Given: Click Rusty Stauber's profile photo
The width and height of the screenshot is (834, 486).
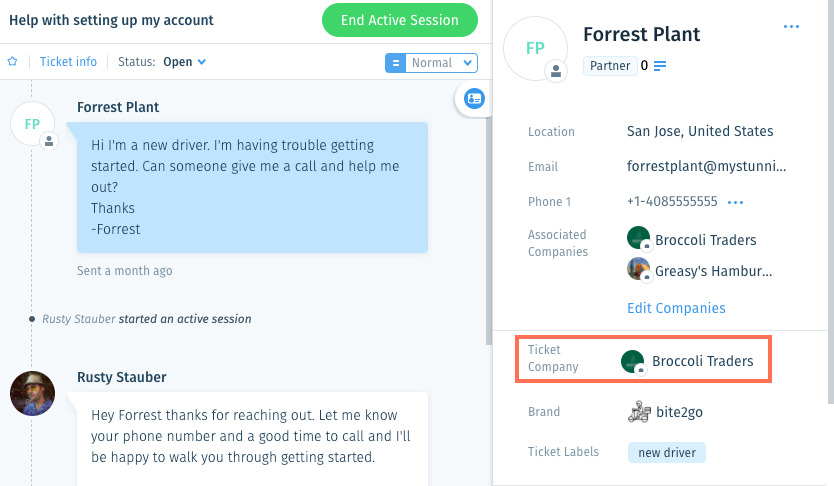Looking at the screenshot, I should pyautogui.click(x=32, y=393).
